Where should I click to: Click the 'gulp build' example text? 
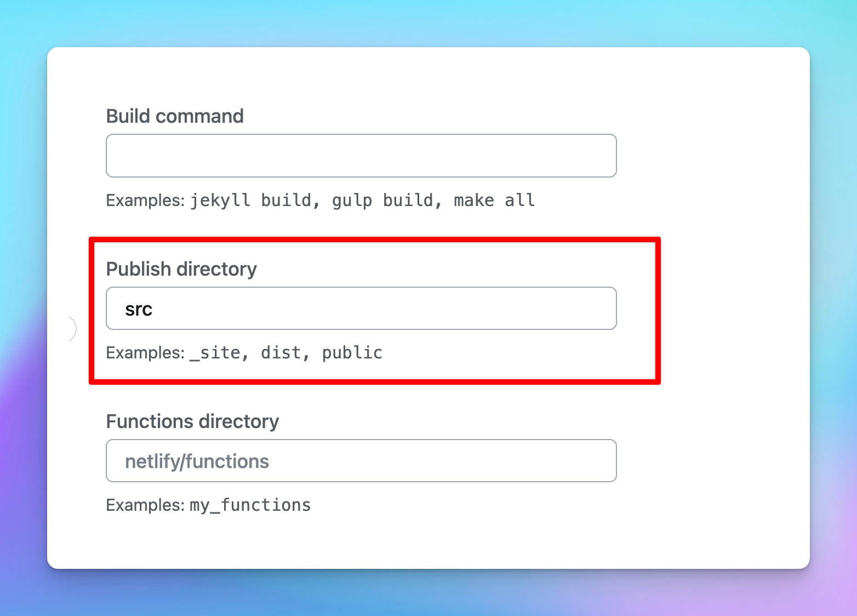386,200
